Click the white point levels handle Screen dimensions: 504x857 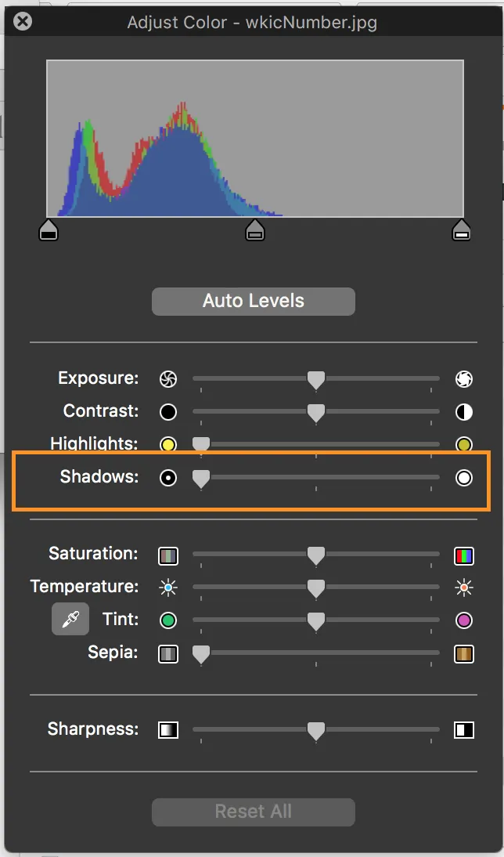pos(462,230)
